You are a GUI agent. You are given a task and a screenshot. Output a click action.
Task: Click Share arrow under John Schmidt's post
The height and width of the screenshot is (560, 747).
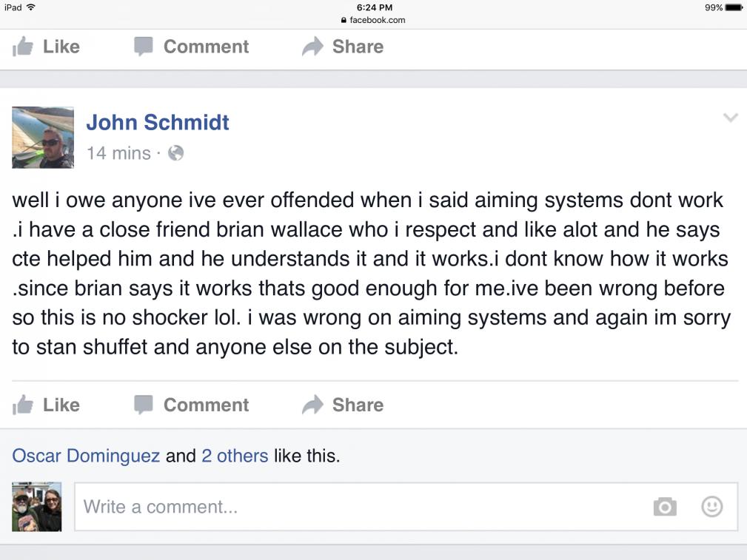click(343, 405)
